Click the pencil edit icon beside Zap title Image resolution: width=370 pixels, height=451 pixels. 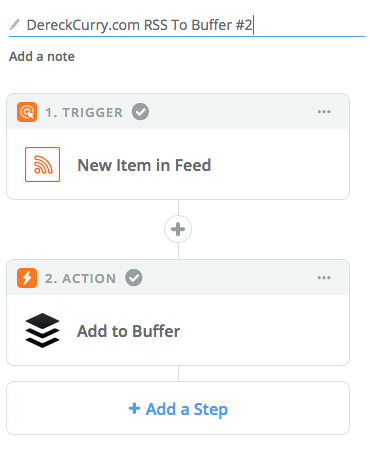(15, 25)
